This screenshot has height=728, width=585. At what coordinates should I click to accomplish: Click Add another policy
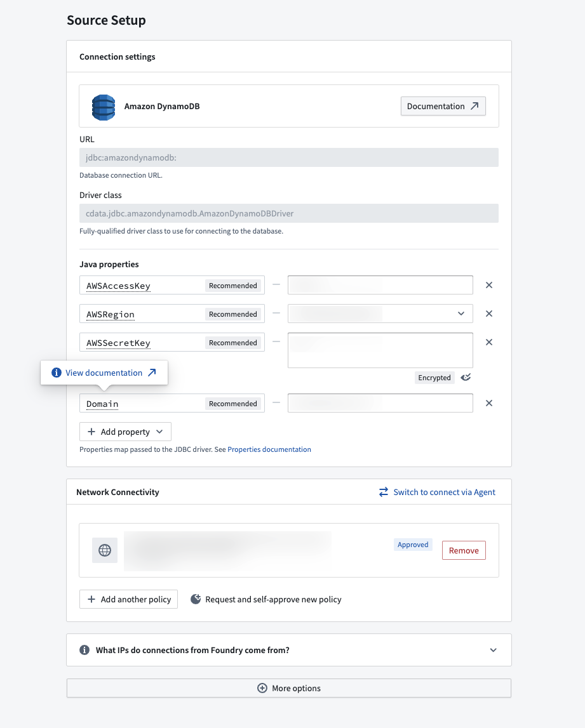(x=129, y=599)
